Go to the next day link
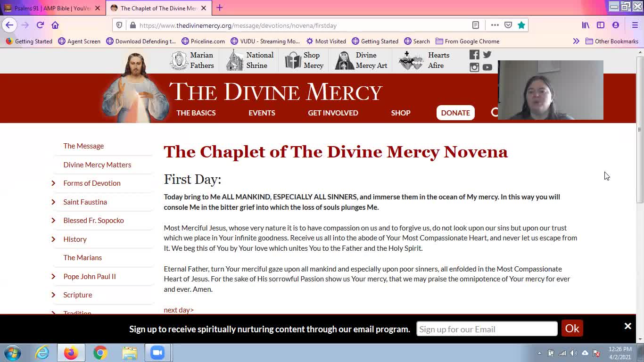The width and height of the screenshot is (644, 362). click(179, 310)
